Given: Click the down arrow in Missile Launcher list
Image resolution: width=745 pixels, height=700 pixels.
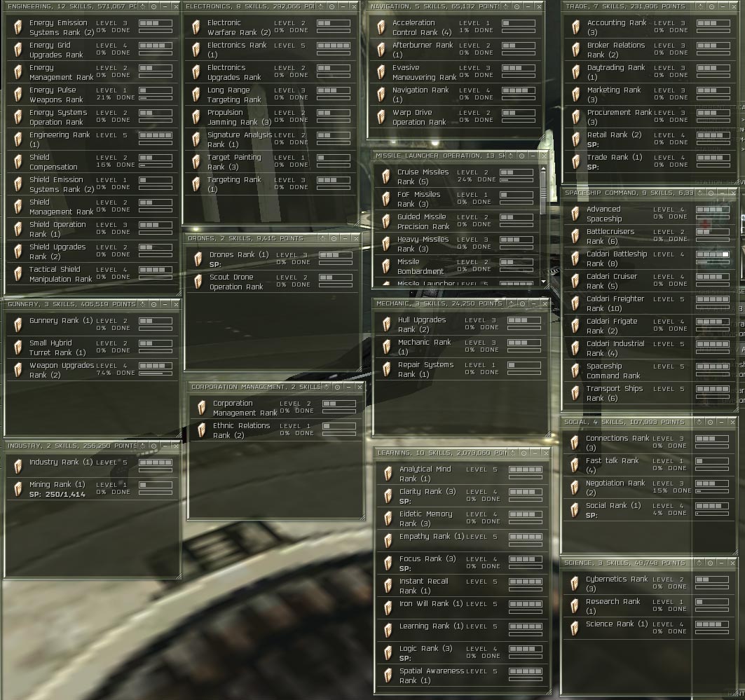Looking at the screenshot, I should click(x=544, y=282).
